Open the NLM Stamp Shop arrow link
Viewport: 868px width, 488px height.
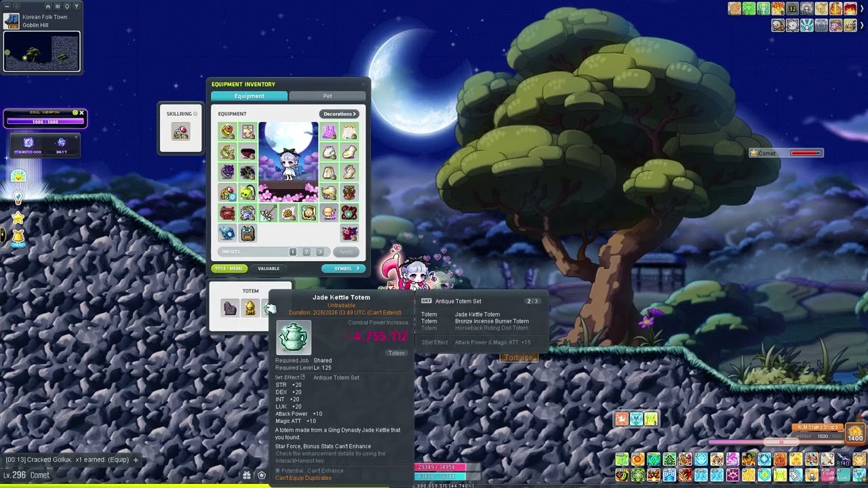click(818, 428)
